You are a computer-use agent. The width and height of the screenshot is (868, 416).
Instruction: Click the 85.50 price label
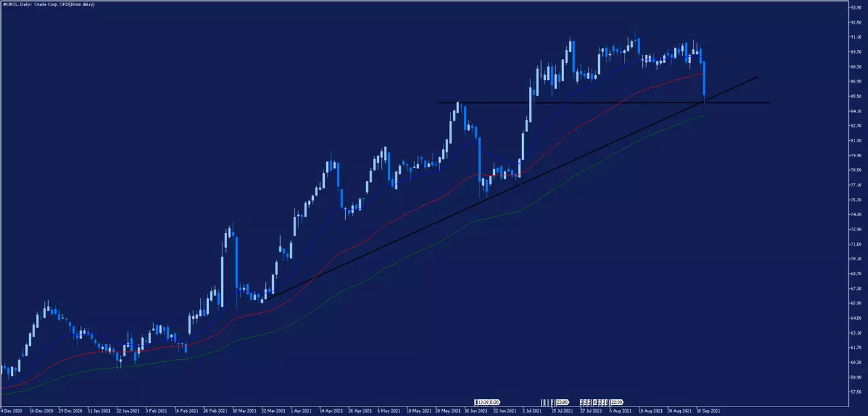(x=856, y=96)
